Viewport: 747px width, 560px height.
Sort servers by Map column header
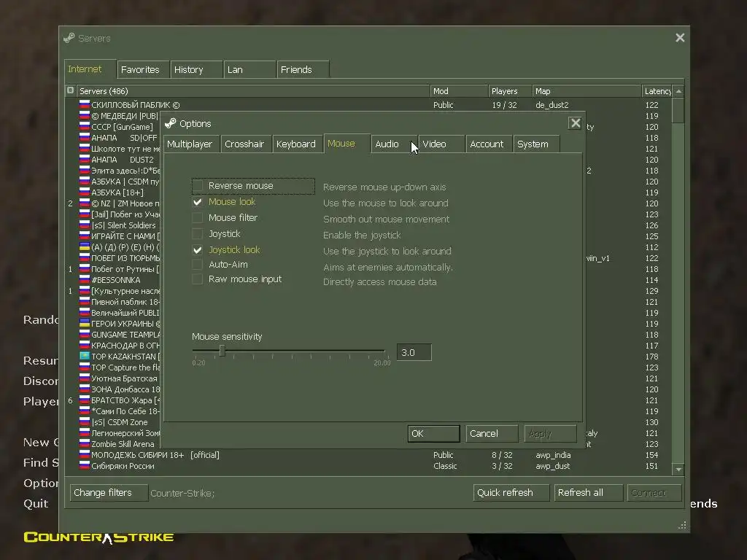pyautogui.click(x=587, y=91)
